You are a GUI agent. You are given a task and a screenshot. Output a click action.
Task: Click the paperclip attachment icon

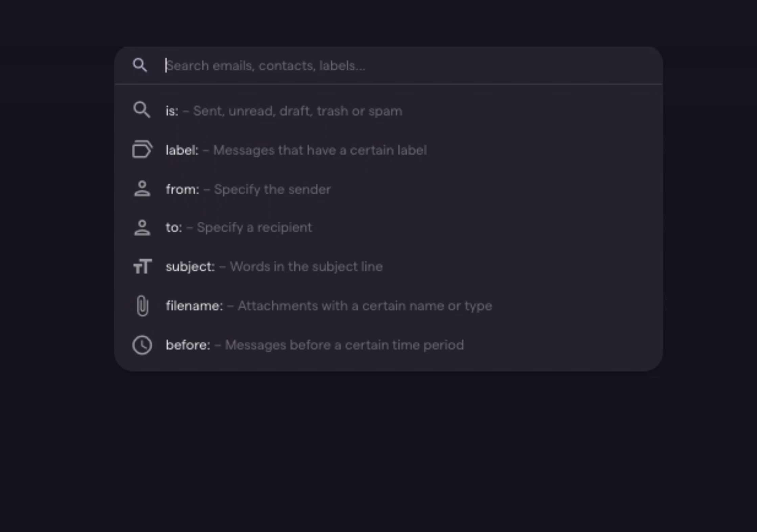142,306
